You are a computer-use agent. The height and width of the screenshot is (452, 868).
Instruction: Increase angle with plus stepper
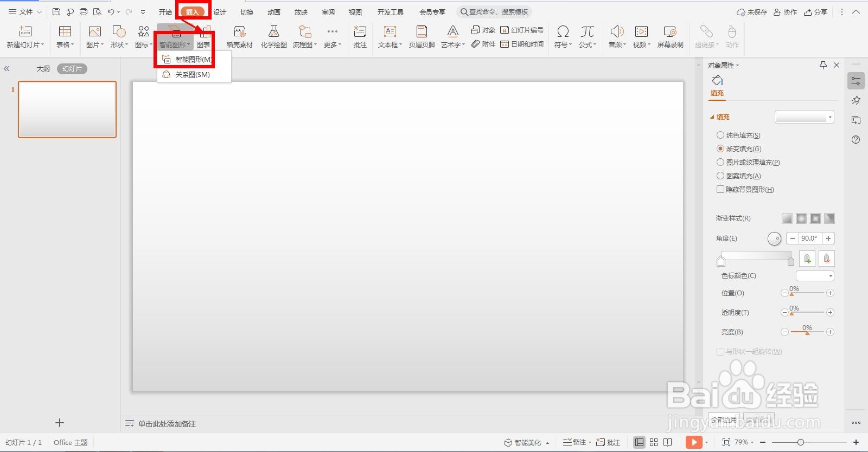[x=828, y=238]
